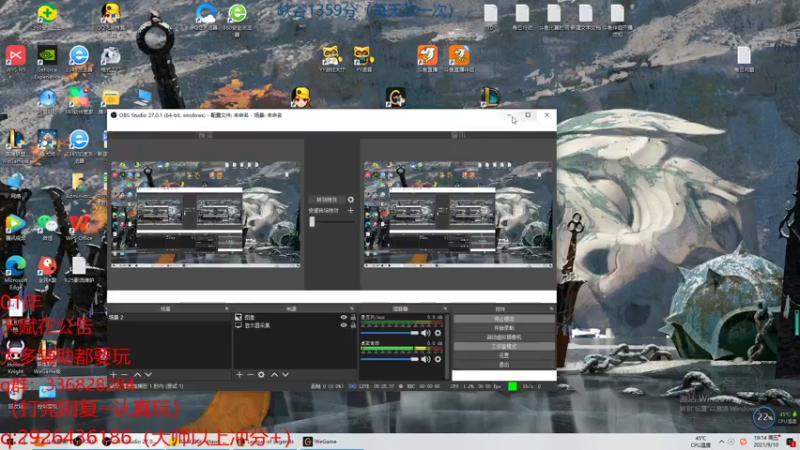Hide the 显示器采集 source with its eye icon

pos(343,325)
